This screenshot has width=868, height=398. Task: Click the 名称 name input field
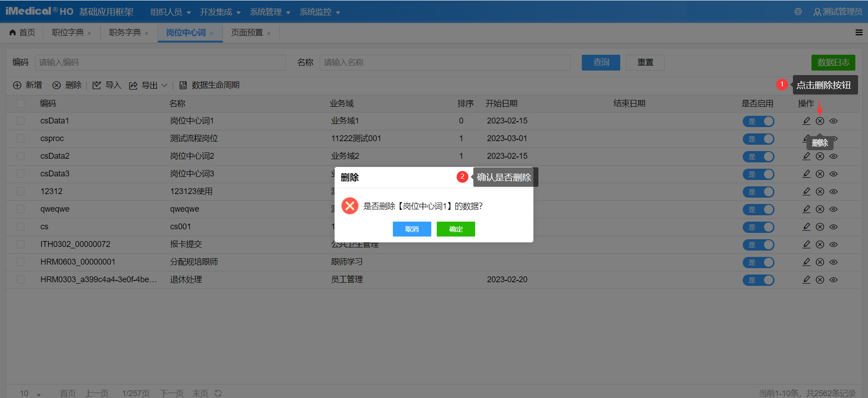click(445, 62)
